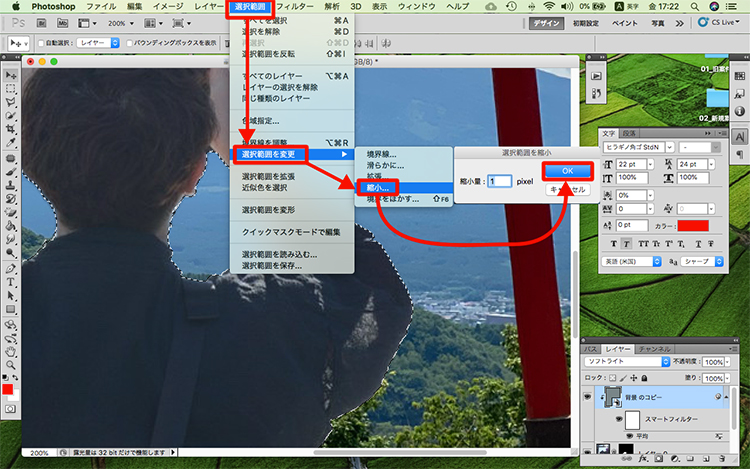Click the Mini Bridge (Mb) icon
750x469 pixels.
pyautogui.click(x=62, y=23)
